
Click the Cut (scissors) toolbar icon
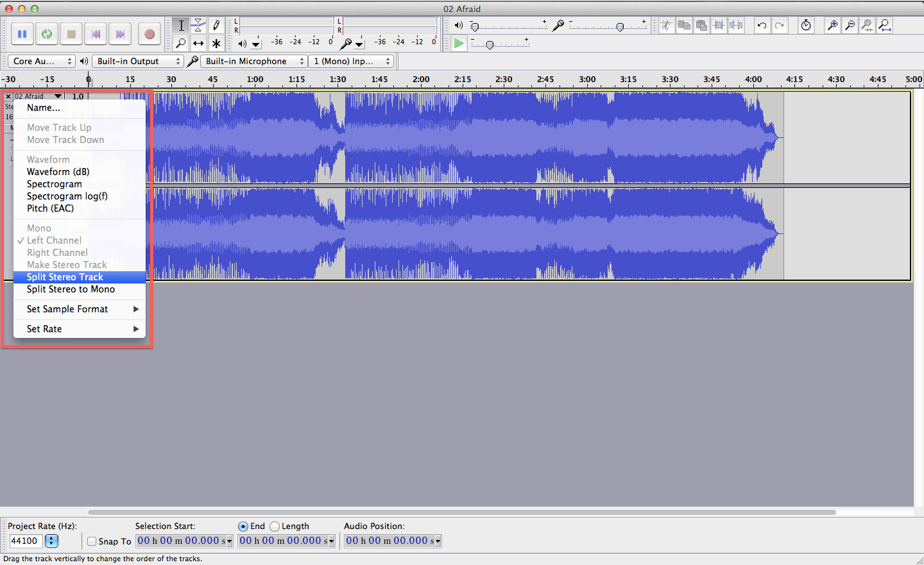tap(667, 26)
